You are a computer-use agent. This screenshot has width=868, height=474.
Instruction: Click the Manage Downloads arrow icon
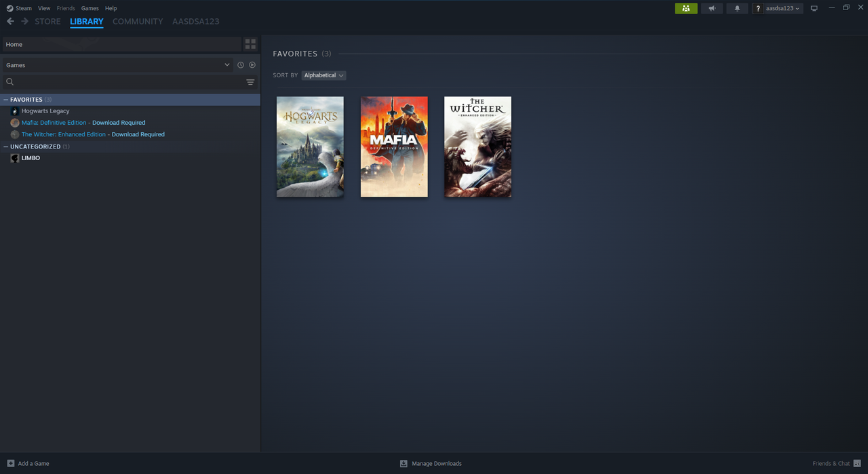pos(403,463)
